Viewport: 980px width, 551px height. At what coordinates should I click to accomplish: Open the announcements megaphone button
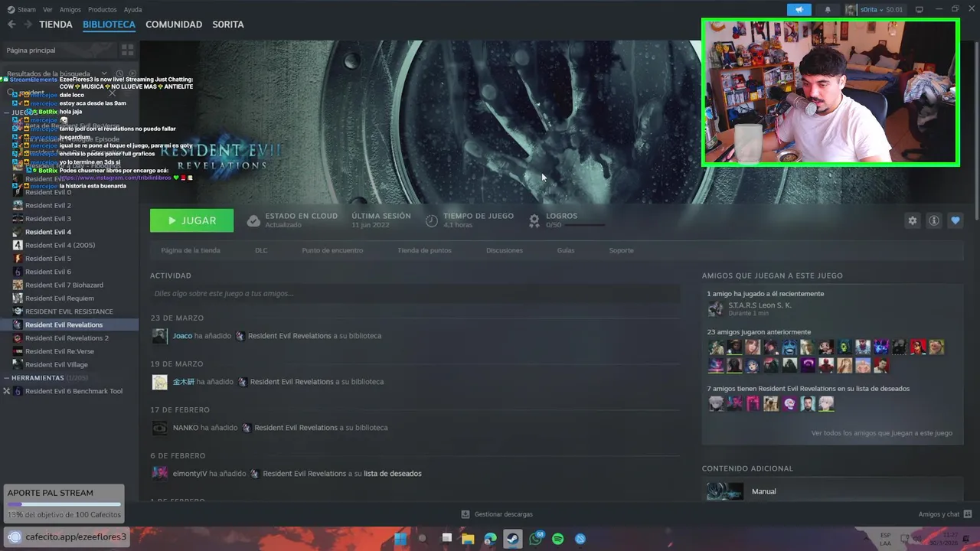(799, 9)
